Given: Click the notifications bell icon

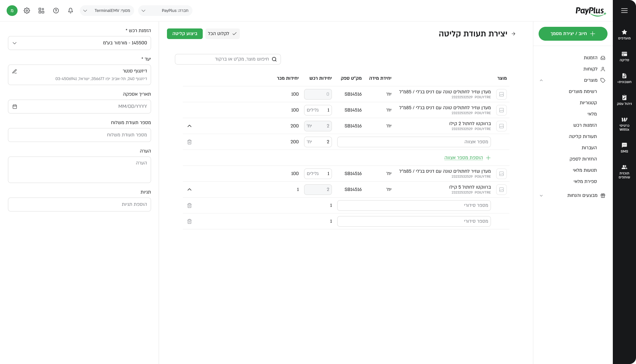Looking at the screenshot, I should pos(71,11).
